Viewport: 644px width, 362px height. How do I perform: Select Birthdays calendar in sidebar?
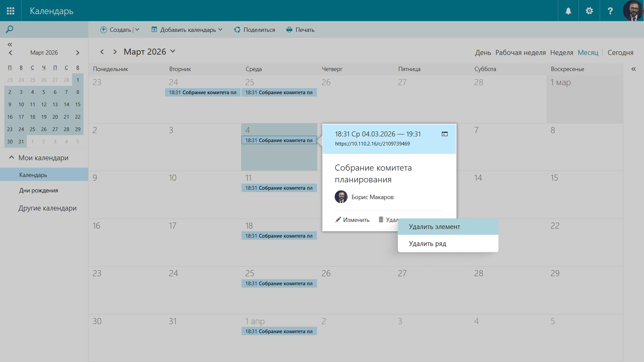(39, 190)
